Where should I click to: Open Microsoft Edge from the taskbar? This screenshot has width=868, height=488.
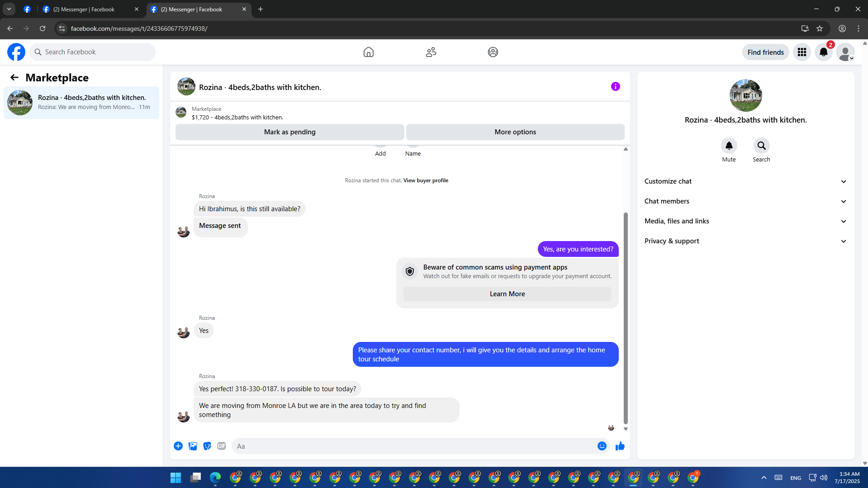215,478
